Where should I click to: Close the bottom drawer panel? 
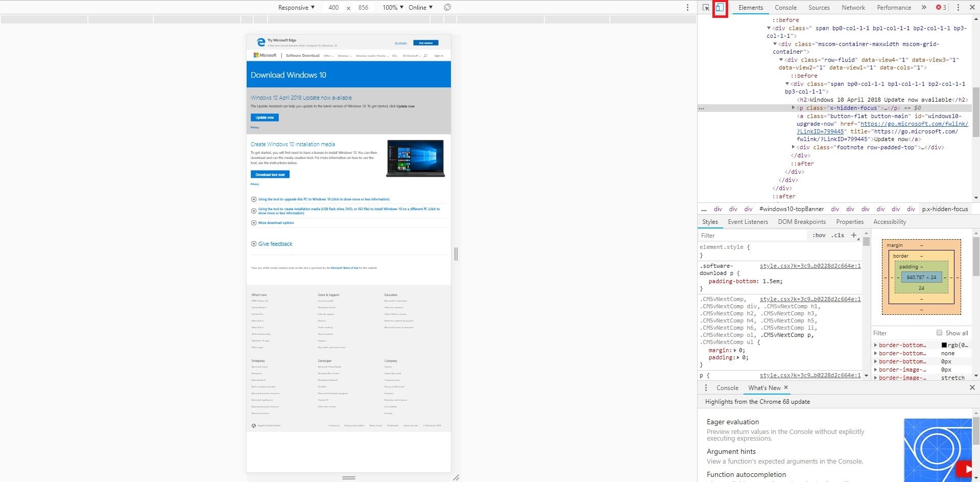(x=972, y=387)
